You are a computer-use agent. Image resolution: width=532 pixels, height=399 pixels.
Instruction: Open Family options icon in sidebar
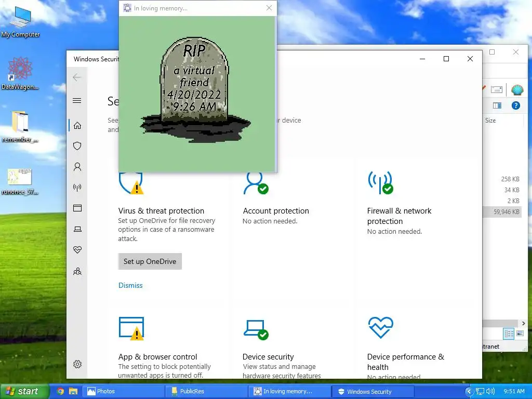click(x=77, y=271)
